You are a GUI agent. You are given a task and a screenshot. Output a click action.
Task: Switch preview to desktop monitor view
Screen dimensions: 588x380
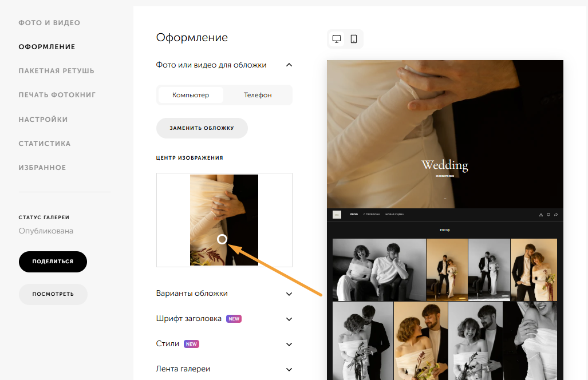337,38
